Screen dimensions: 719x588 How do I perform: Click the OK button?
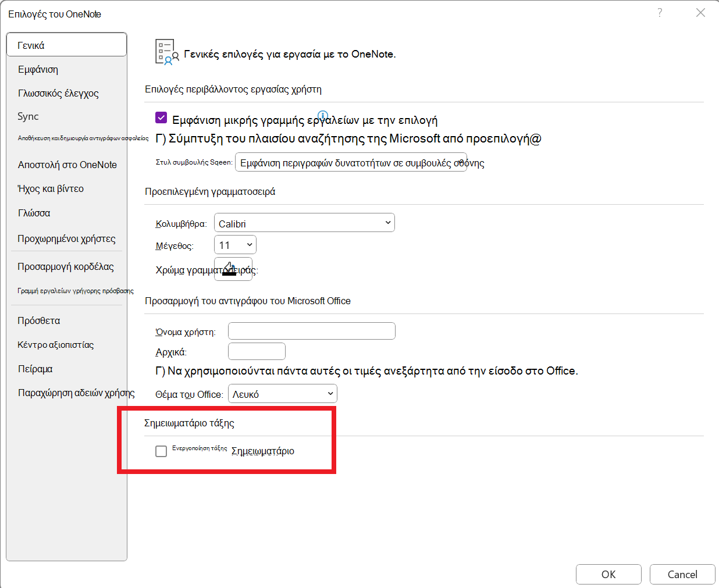tap(608, 574)
